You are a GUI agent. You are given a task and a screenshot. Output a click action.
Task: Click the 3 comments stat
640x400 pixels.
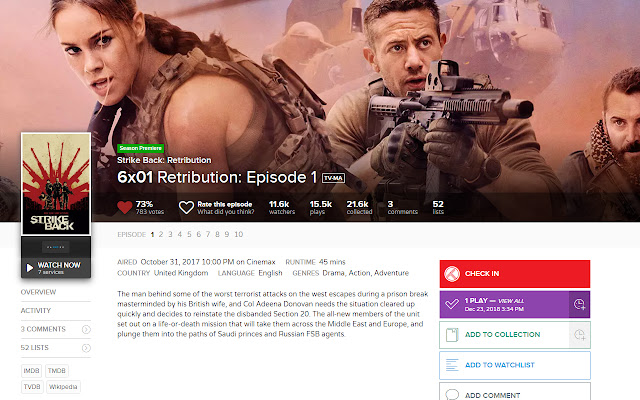pyautogui.click(x=402, y=207)
